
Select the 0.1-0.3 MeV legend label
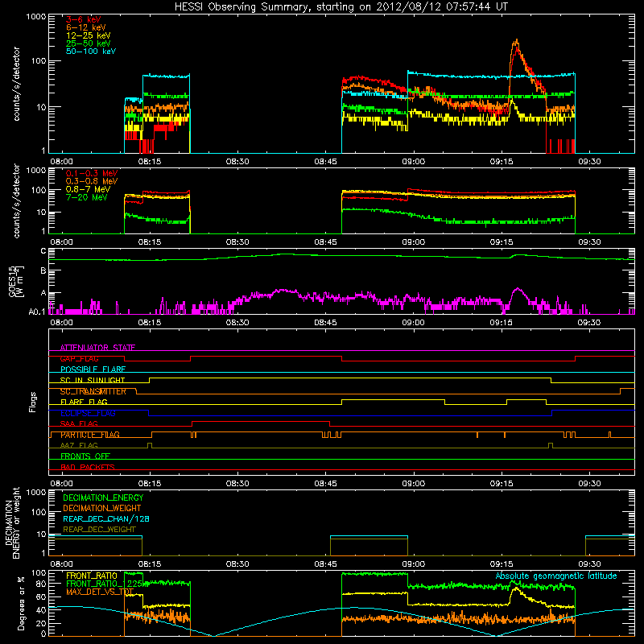click(x=92, y=173)
